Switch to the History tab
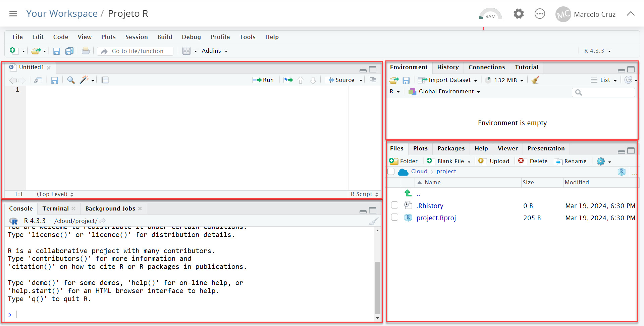644x326 pixels. coord(448,67)
